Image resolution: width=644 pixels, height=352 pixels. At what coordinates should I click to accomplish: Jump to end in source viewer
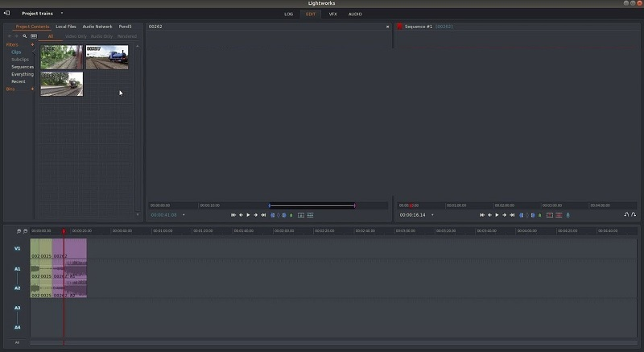point(263,215)
